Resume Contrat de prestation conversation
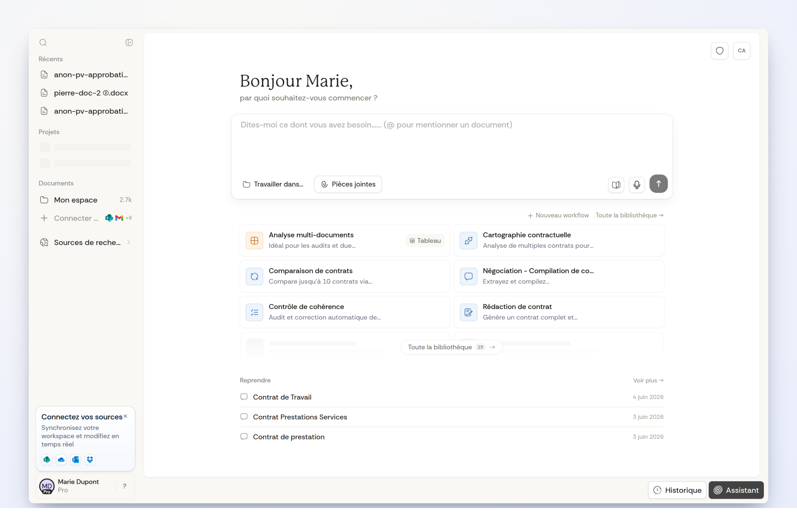 pos(452,437)
